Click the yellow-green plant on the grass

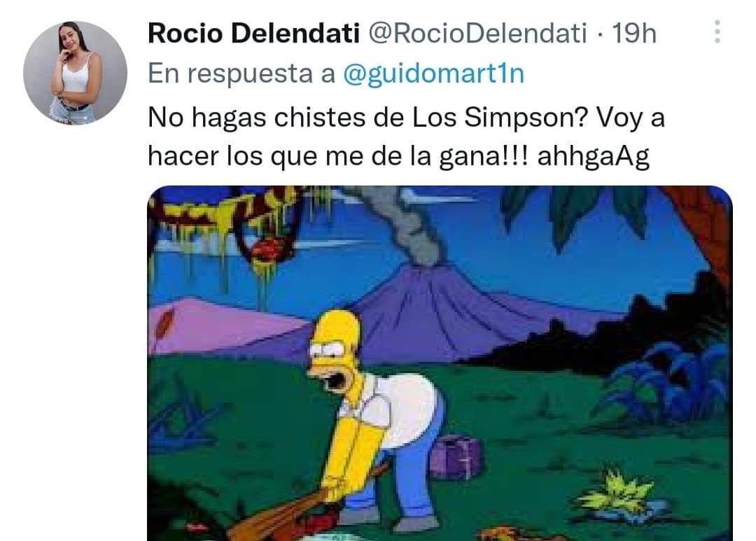click(x=618, y=492)
